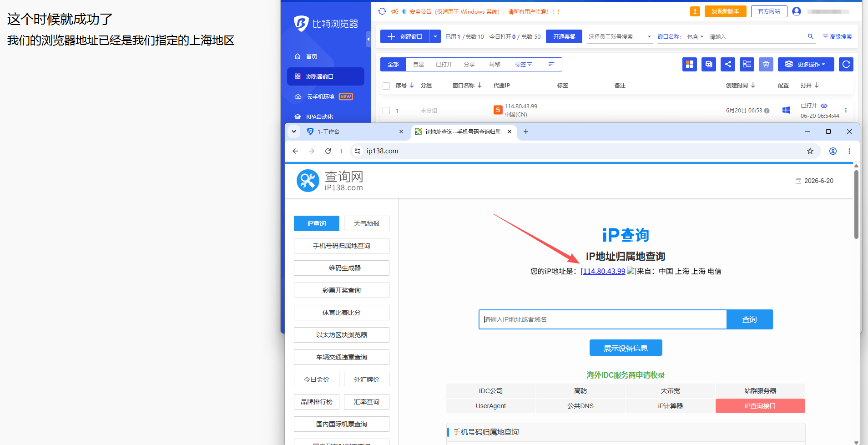Open the 标签 filter tab
868x445 pixels.
(523, 64)
